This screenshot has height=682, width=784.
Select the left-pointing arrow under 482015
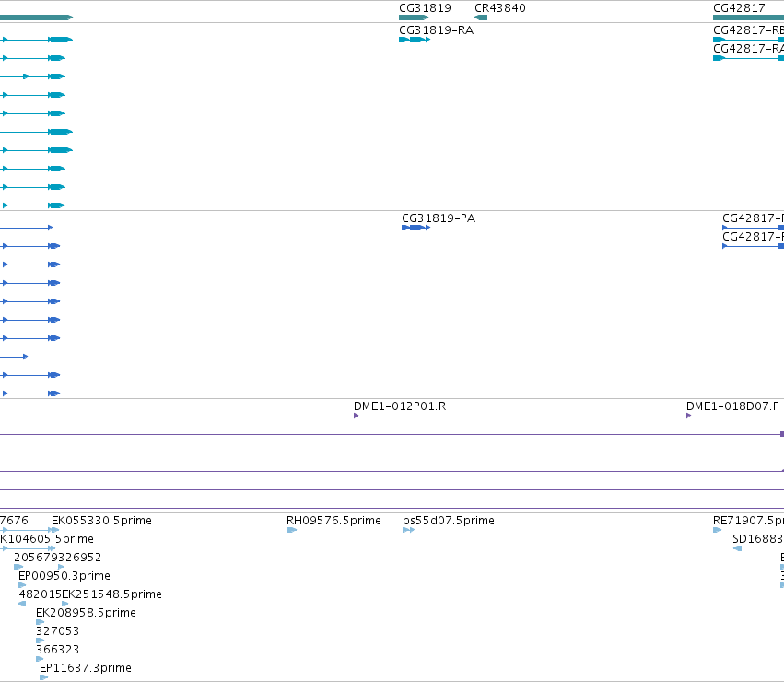pos(22,604)
